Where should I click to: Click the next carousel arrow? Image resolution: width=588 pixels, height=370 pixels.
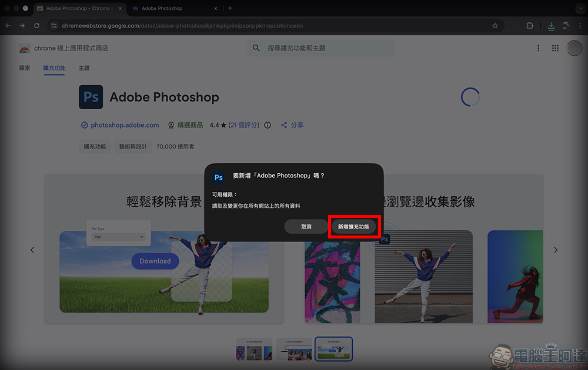point(555,250)
